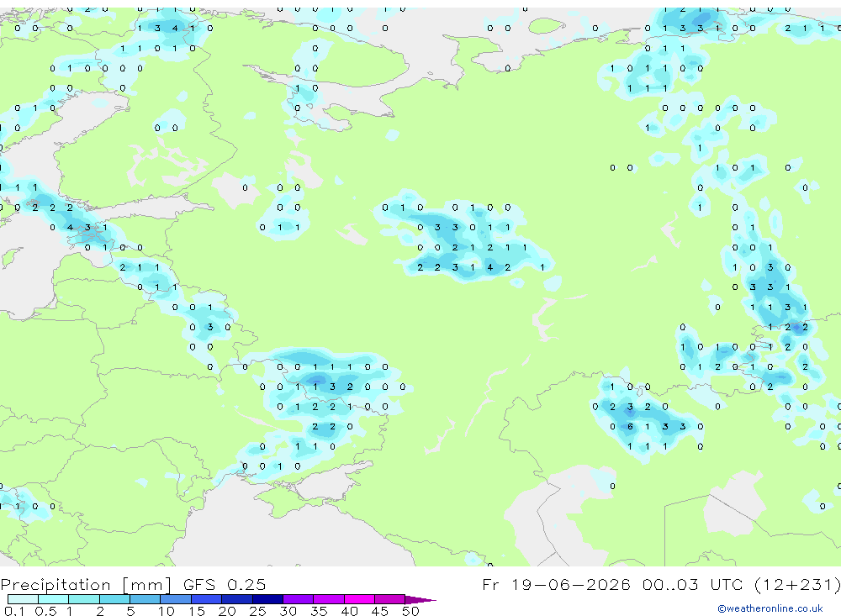Image resolution: width=841 pixels, height=616 pixels.
Task: Click the legend label '50'
Action: [410, 611]
